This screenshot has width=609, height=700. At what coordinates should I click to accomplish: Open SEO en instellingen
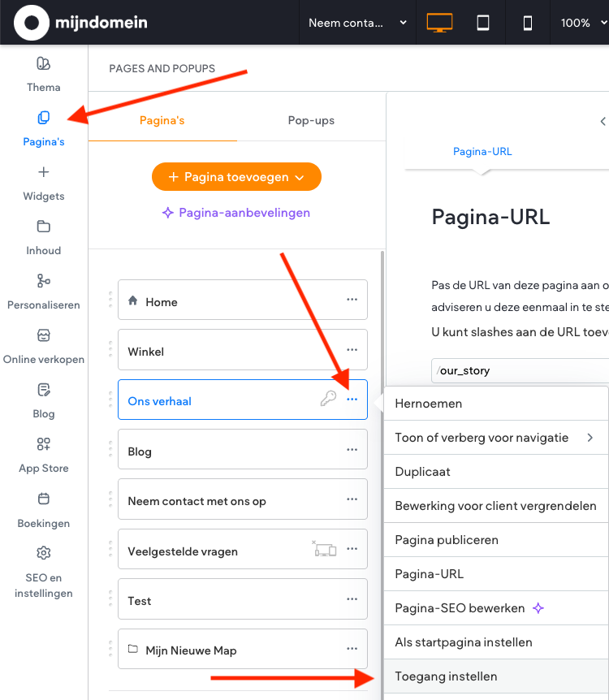click(44, 571)
